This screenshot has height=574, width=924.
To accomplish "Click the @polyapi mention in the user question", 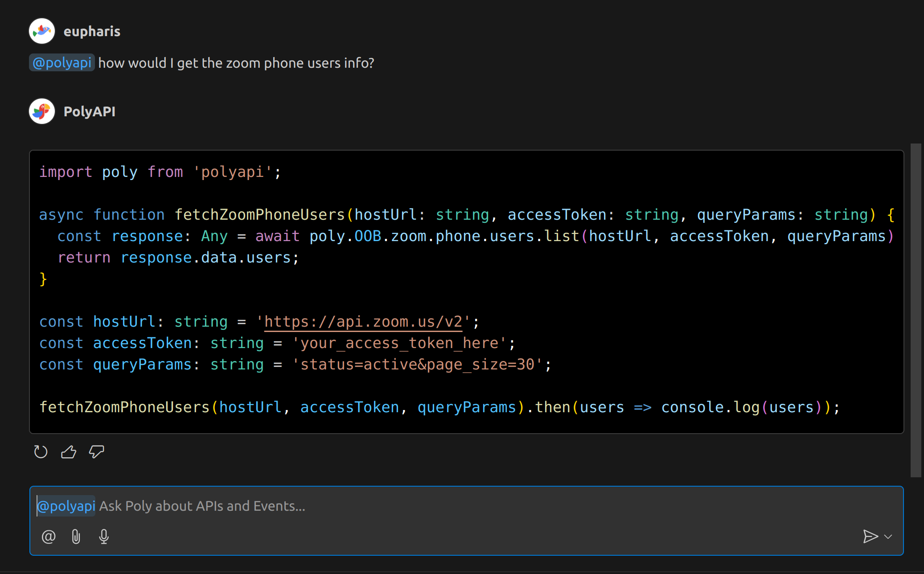I will [x=62, y=63].
